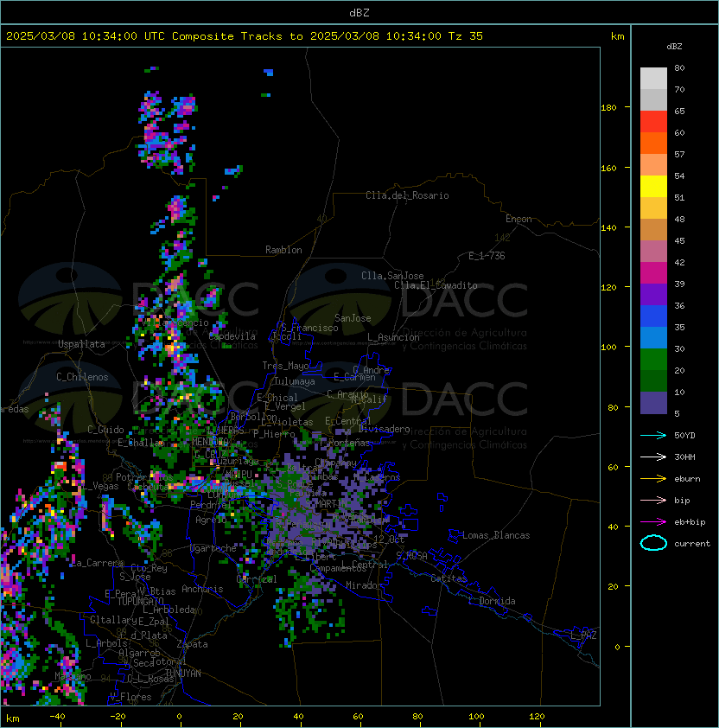Click the '180' tick on the vertical axis
The width and height of the screenshot is (719, 728).
(608, 108)
